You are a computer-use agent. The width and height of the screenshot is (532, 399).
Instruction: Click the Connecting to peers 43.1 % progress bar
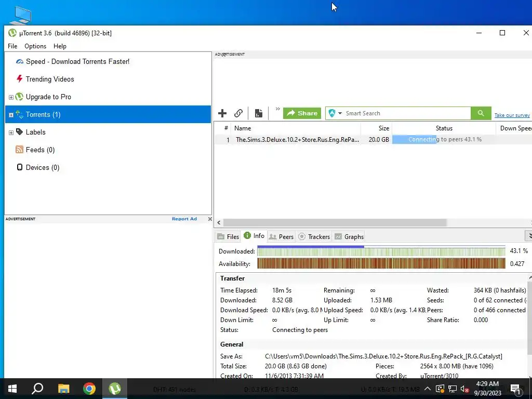tap(444, 139)
